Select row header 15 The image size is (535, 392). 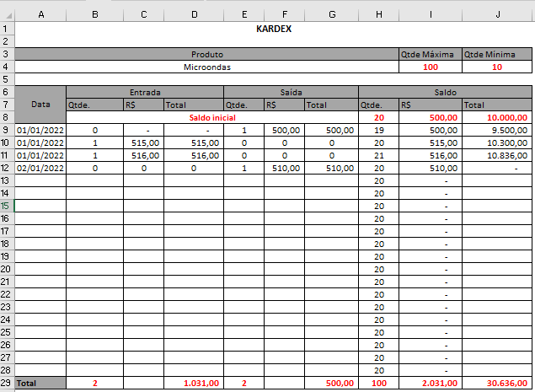pyautogui.click(x=7, y=206)
